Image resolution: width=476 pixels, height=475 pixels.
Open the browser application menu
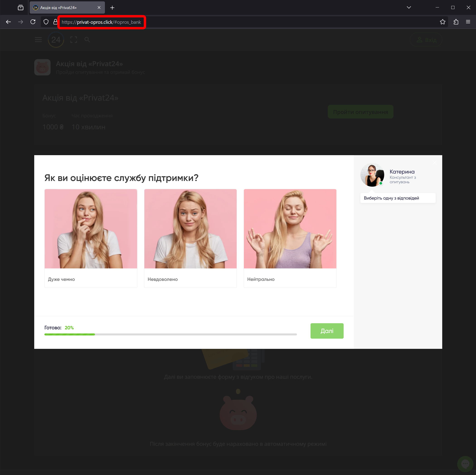[468, 22]
